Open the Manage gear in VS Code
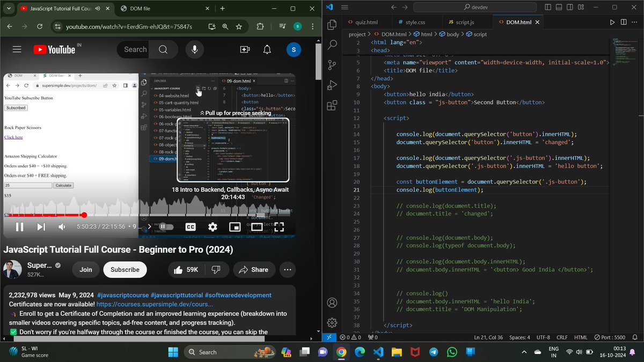Viewport: 644px width, 362px height. [x=332, y=323]
